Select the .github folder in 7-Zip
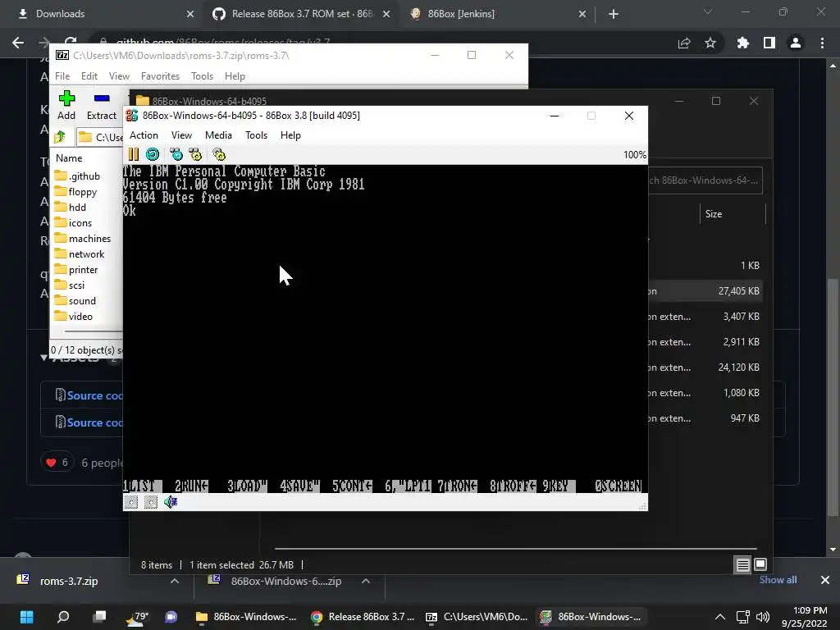Image resolution: width=840 pixels, height=630 pixels. click(77, 176)
